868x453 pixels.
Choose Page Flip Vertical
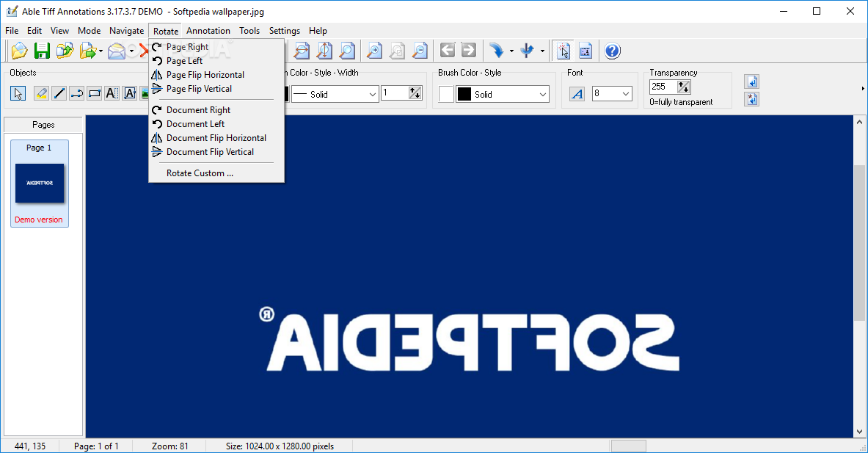216,89
